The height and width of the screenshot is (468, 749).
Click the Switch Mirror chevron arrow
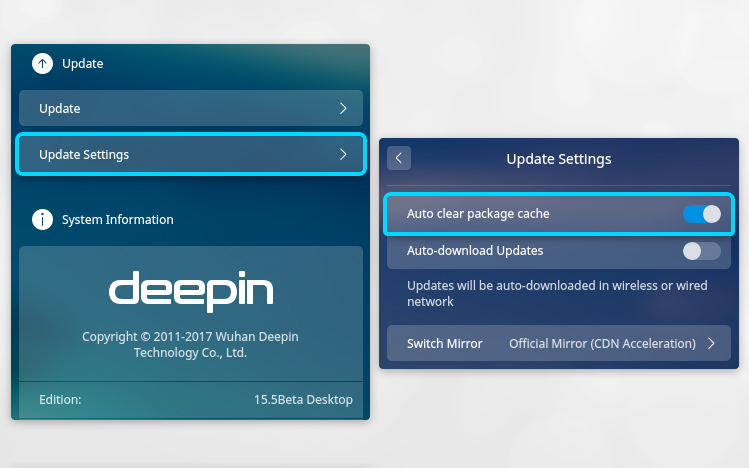[711, 343]
